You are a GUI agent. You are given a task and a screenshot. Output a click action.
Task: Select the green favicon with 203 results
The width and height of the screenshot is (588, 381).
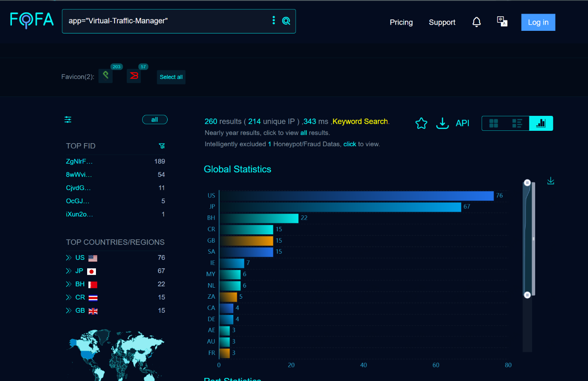pyautogui.click(x=106, y=76)
